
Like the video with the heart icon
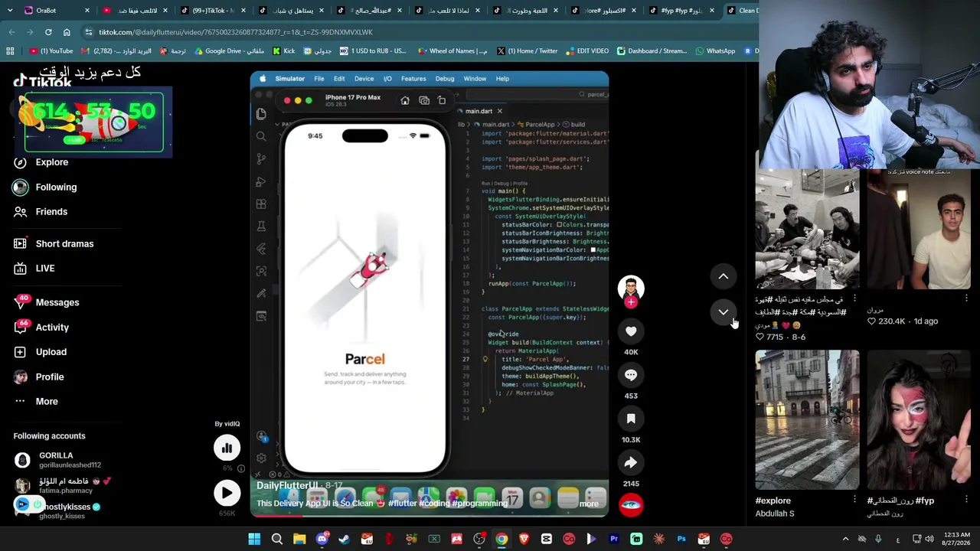click(631, 331)
